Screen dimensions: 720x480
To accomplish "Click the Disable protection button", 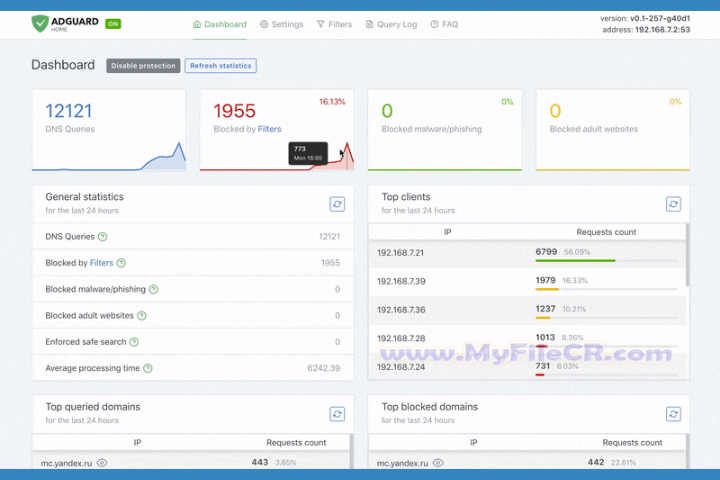I will (143, 66).
